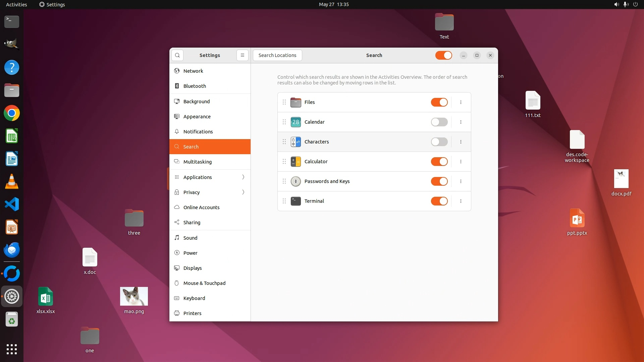
Task: Open Visual Studio Code from dock
Action: (12, 204)
